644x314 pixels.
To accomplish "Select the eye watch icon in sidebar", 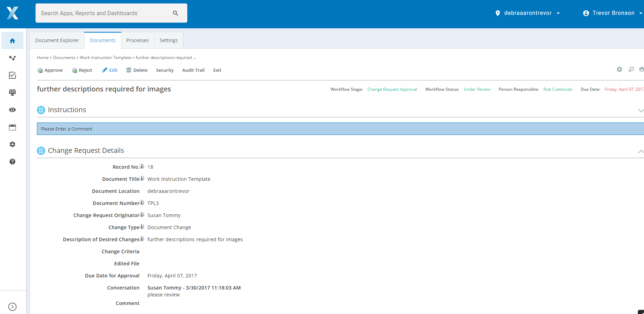I will tap(12, 109).
